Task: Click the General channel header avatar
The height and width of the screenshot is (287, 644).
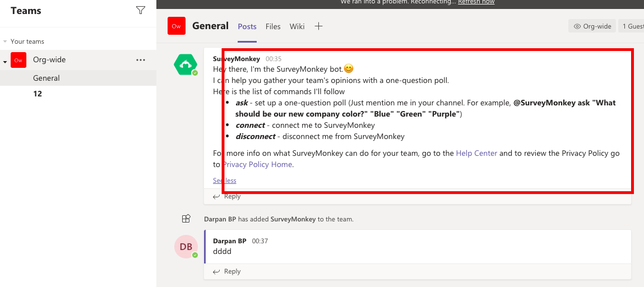Action: [x=177, y=26]
